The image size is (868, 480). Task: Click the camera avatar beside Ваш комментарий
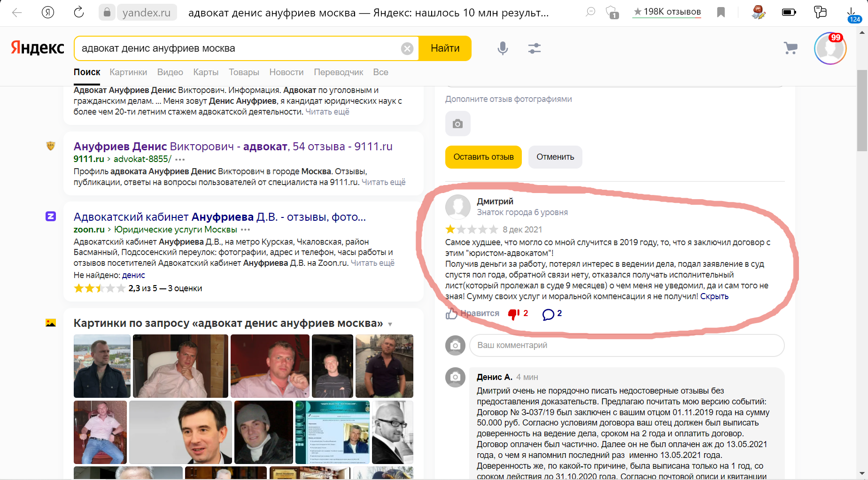click(455, 345)
